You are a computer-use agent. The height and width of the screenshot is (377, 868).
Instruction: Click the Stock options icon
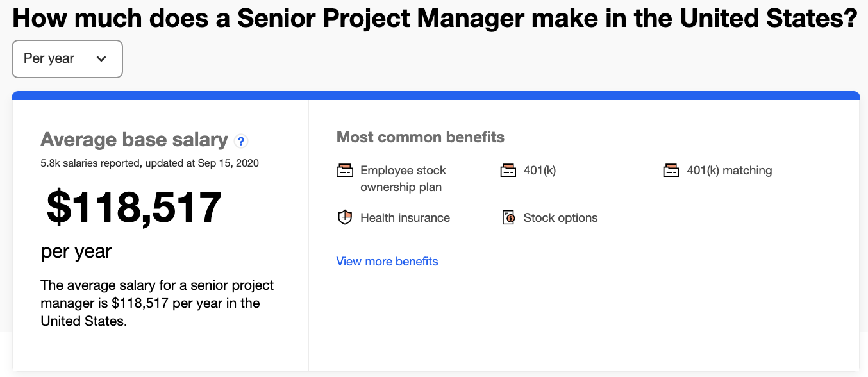tap(508, 218)
